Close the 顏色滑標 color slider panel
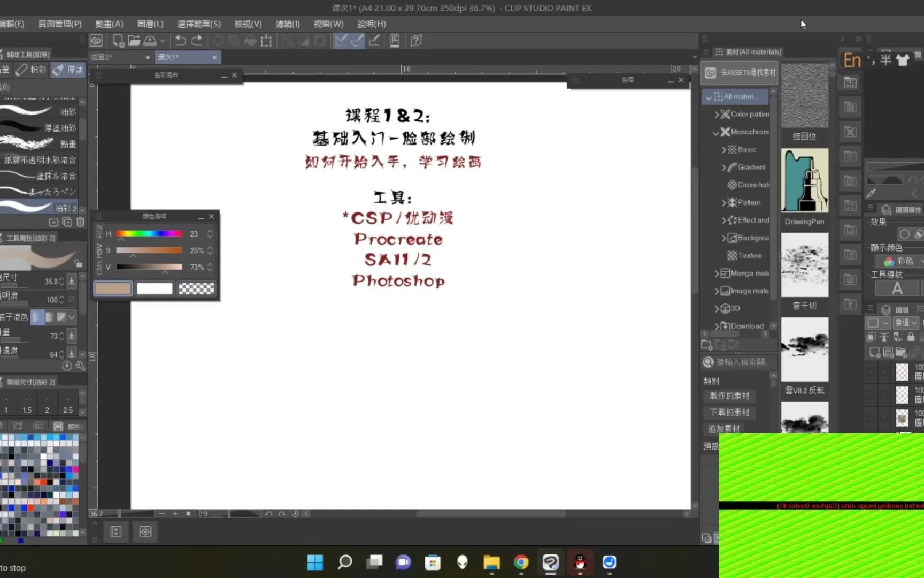Image resolution: width=924 pixels, height=578 pixels. 211,217
